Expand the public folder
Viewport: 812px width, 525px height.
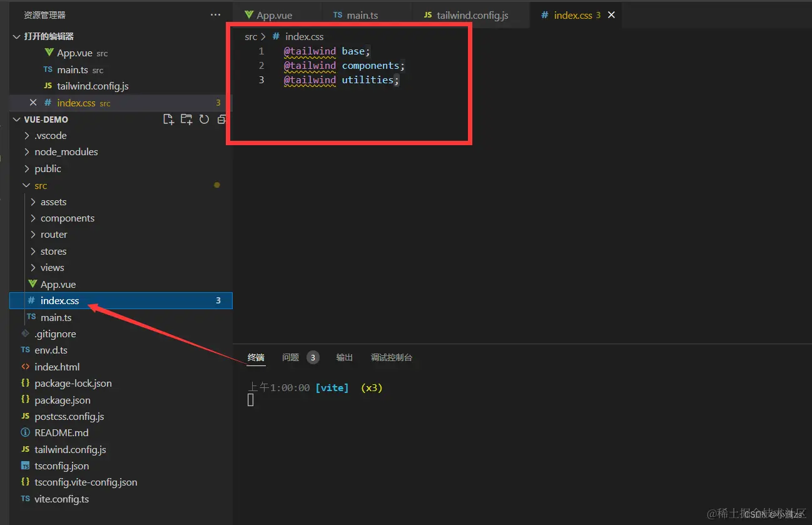pos(26,168)
